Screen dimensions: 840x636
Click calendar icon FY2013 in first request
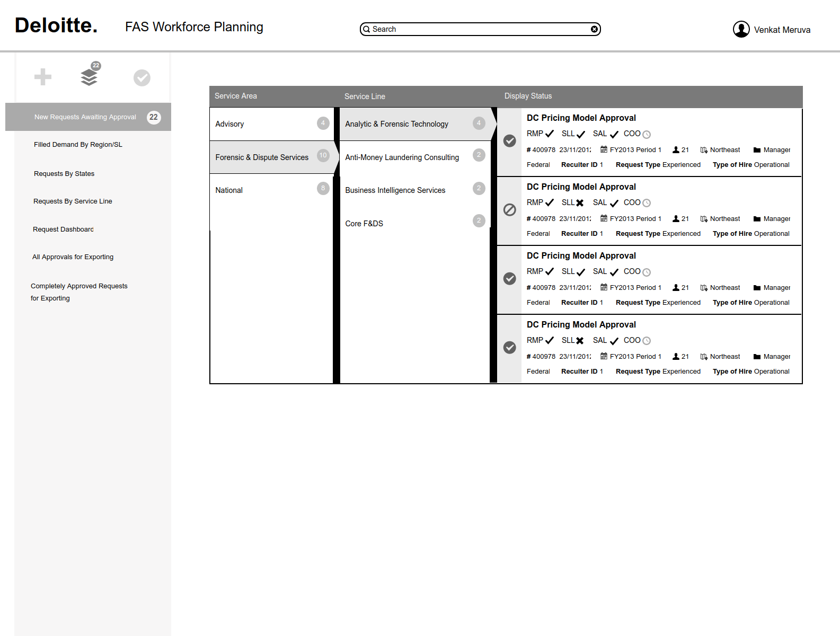(604, 149)
